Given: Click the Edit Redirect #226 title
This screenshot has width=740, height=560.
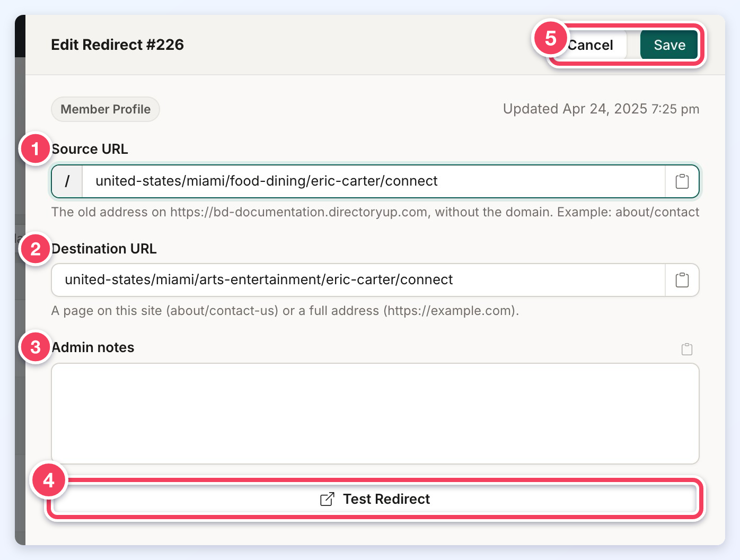Looking at the screenshot, I should (117, 45).
